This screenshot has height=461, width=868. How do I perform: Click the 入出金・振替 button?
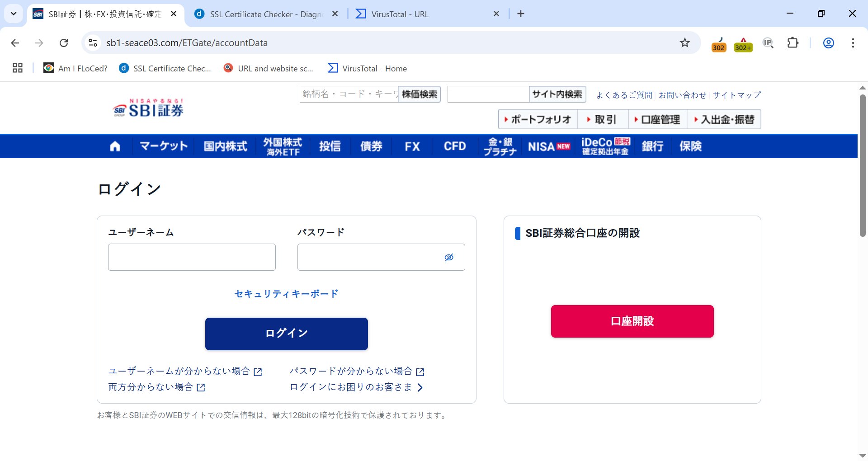click(724, 119)
